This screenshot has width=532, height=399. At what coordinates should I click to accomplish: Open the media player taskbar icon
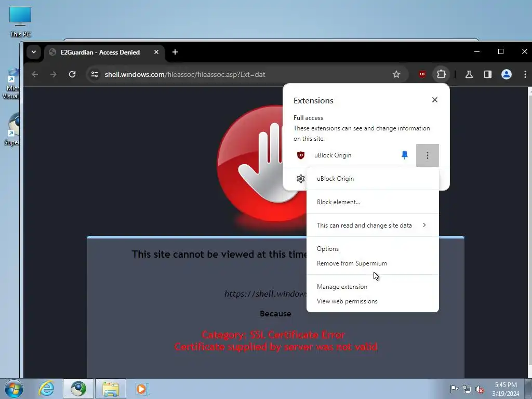142,389
